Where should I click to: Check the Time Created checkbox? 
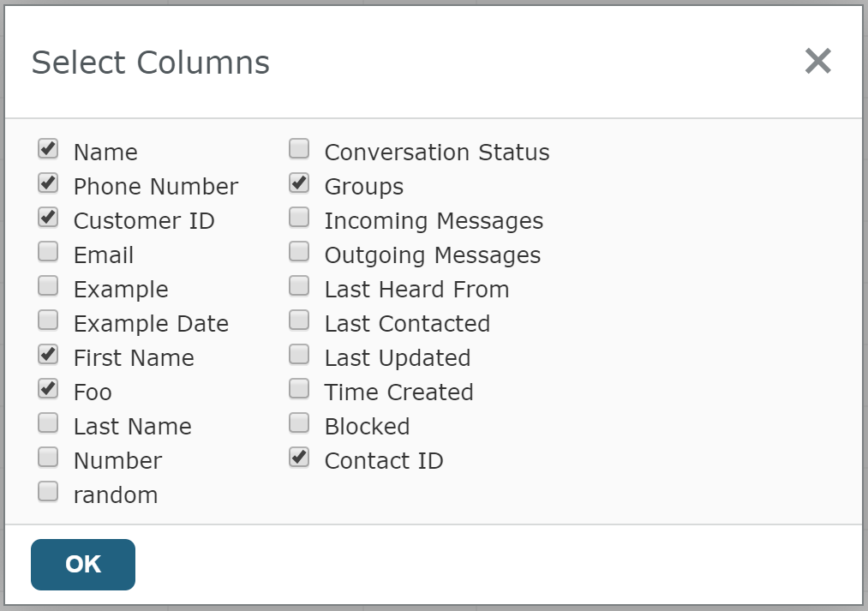pyautogui.click(x=299, y=389)
